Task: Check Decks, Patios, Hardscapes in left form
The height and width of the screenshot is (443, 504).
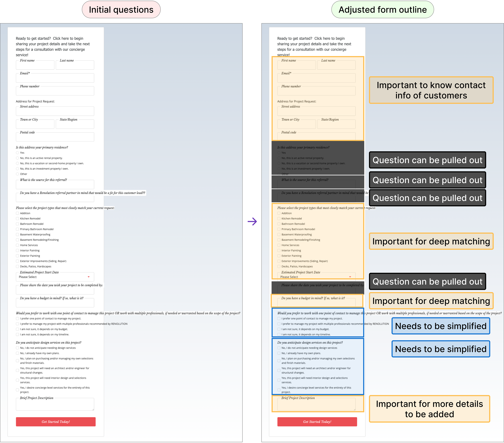Action: pos(17,267)
